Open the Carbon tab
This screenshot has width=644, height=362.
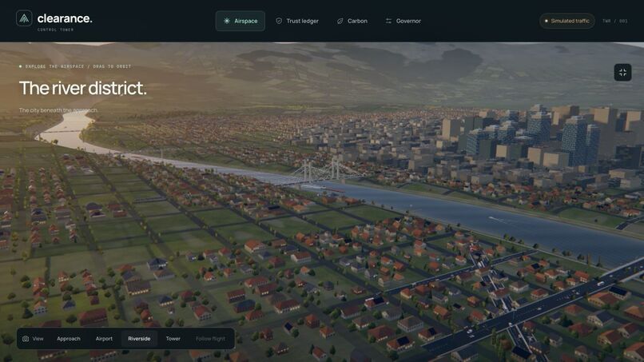(352, 21)
